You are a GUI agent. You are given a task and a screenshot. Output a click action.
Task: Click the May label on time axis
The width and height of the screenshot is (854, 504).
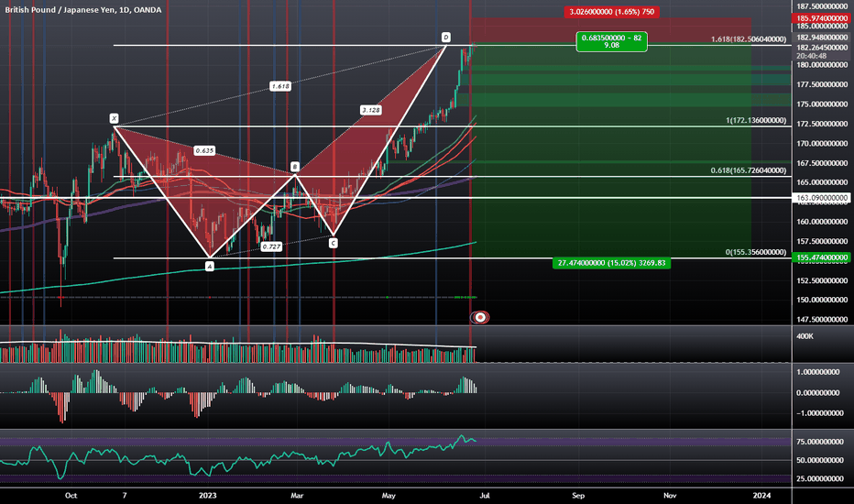[389, 495]
